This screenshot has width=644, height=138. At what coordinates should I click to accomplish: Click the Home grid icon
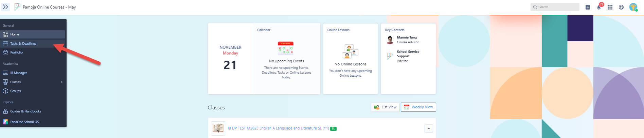pyautogui.click(x=5, y=34)
